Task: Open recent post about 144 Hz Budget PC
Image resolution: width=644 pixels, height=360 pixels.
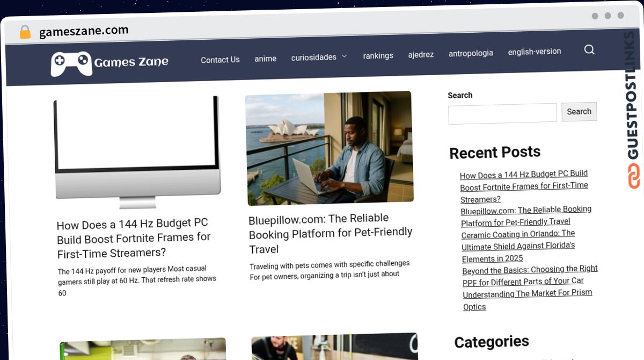Action: [524, 186]
